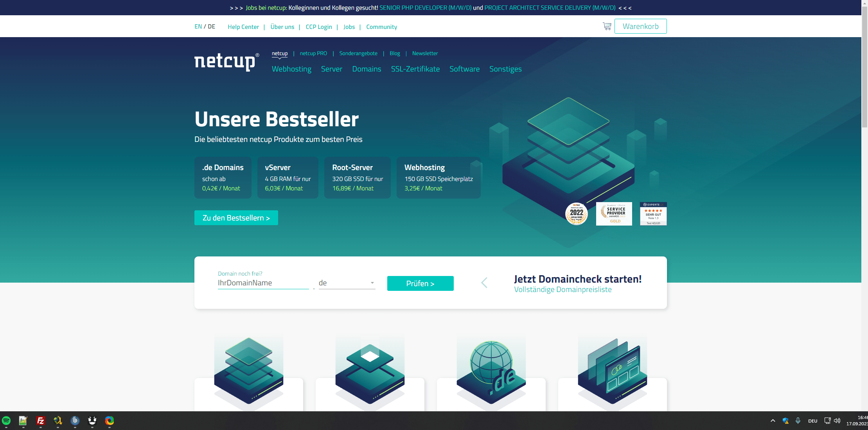
Task: Open the Help Center link
Action: click(243, 27)
